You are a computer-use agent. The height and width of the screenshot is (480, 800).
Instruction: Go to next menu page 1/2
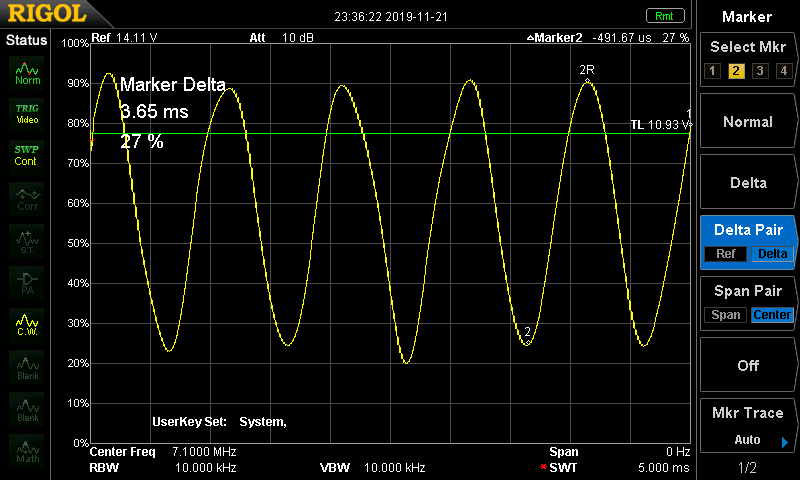pyautogui.click(x=748, y=467)
